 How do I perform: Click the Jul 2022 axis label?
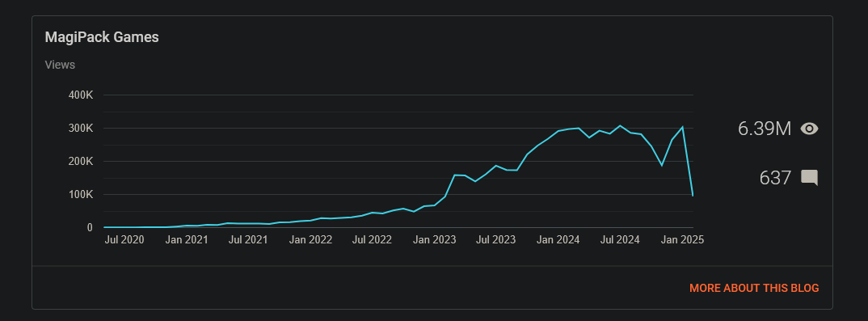tap(373, 239)
